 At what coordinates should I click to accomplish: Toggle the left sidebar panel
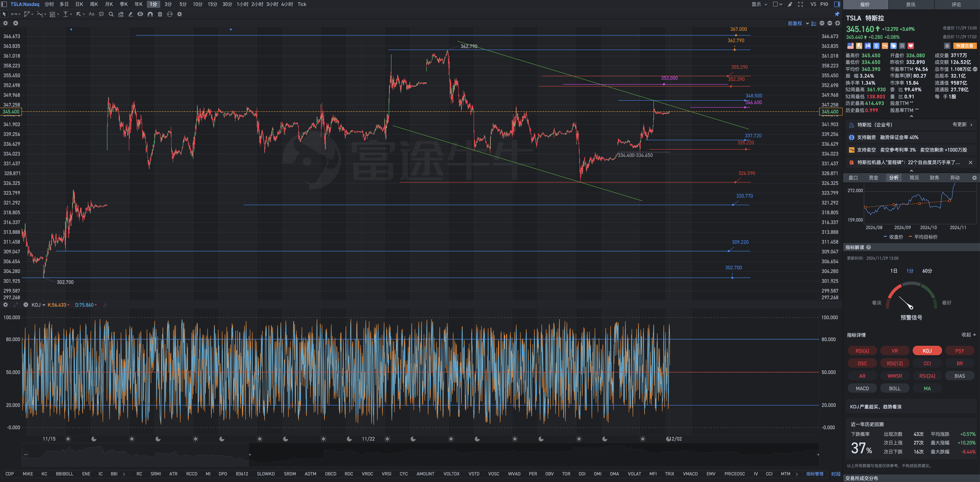[4, 4]
